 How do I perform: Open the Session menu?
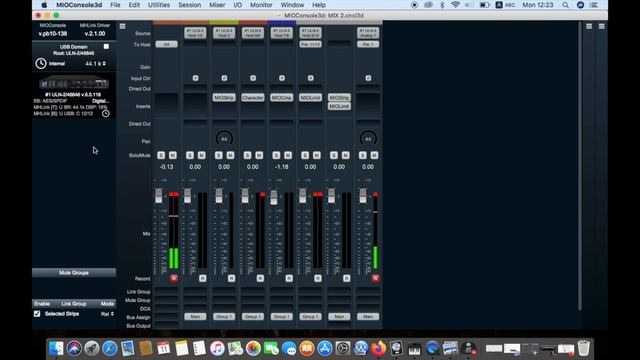(190, 5)
